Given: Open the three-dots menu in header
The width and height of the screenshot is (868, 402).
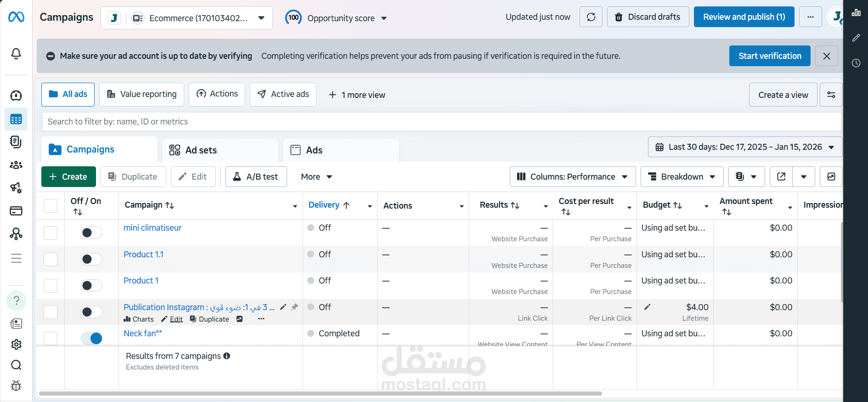Looking at the screenshot, I should pyautogui.click(x=811, y=17).
